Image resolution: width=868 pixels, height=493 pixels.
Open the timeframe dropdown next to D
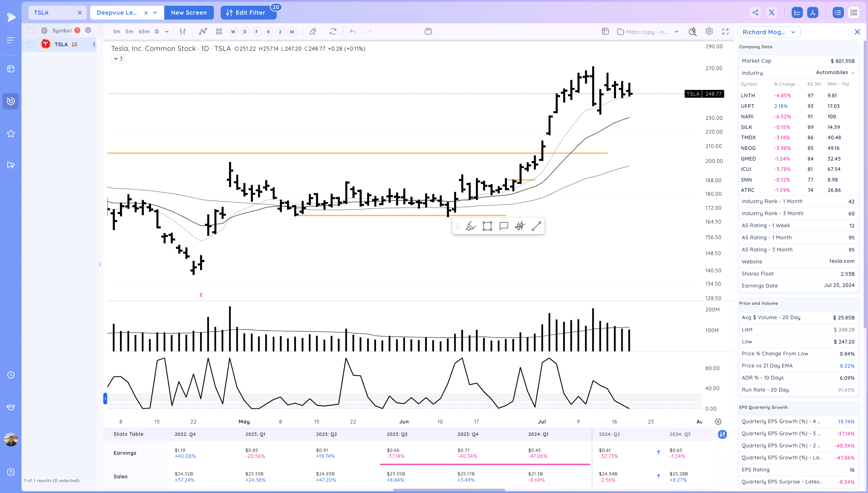click(x=167, y=31)
